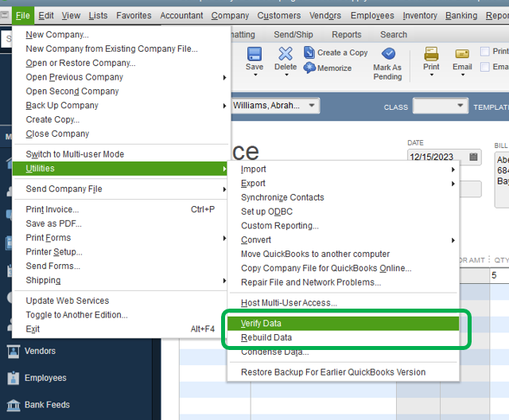509x420 pixels.
Task: Click the Save icon in toolbar
Action: point(254,54)
